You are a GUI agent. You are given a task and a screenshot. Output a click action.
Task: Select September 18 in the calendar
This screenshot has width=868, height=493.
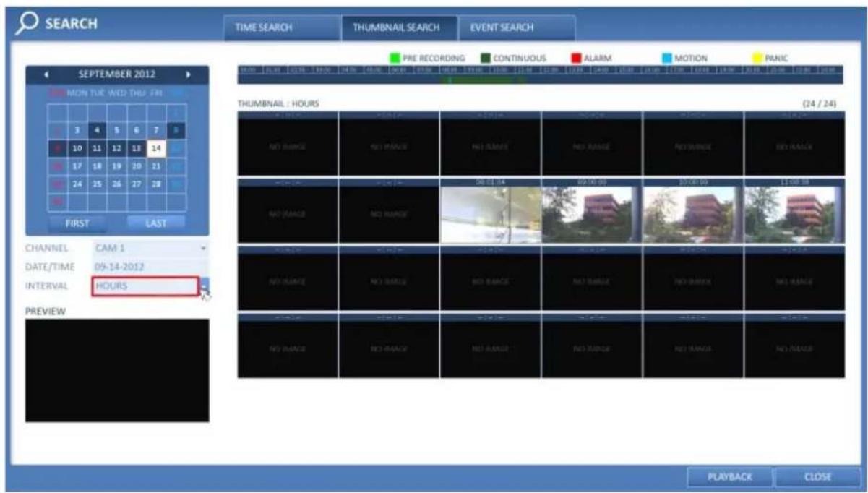[x=97, y=166]
